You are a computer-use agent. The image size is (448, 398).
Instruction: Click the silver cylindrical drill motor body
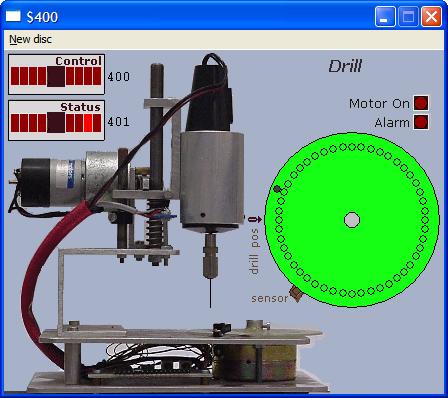[x=212, y=180]
